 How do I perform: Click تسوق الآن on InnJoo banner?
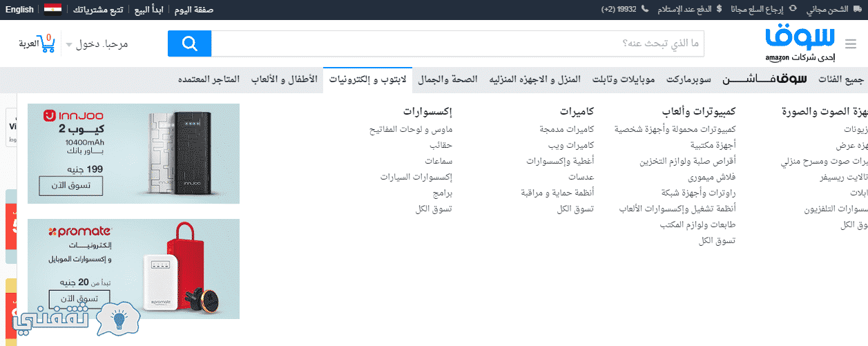70,185
